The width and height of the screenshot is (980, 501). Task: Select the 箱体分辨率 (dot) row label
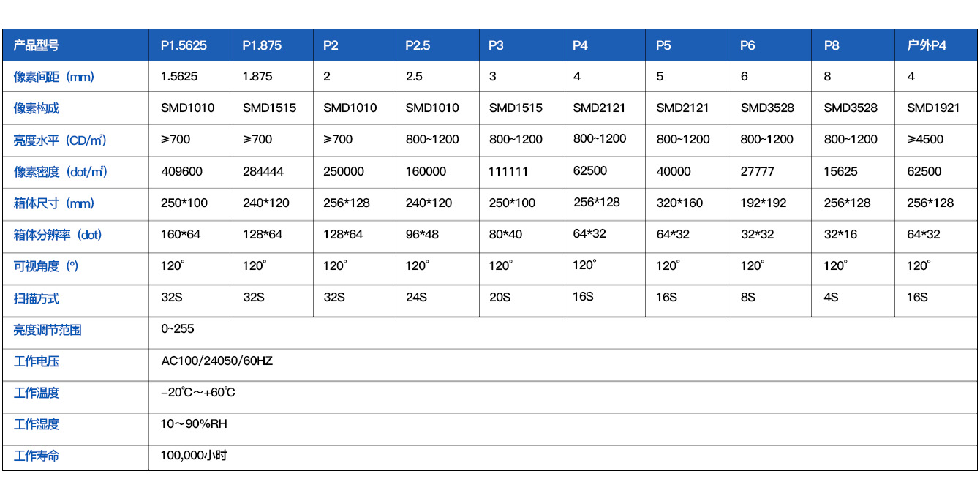pos(58,235)
